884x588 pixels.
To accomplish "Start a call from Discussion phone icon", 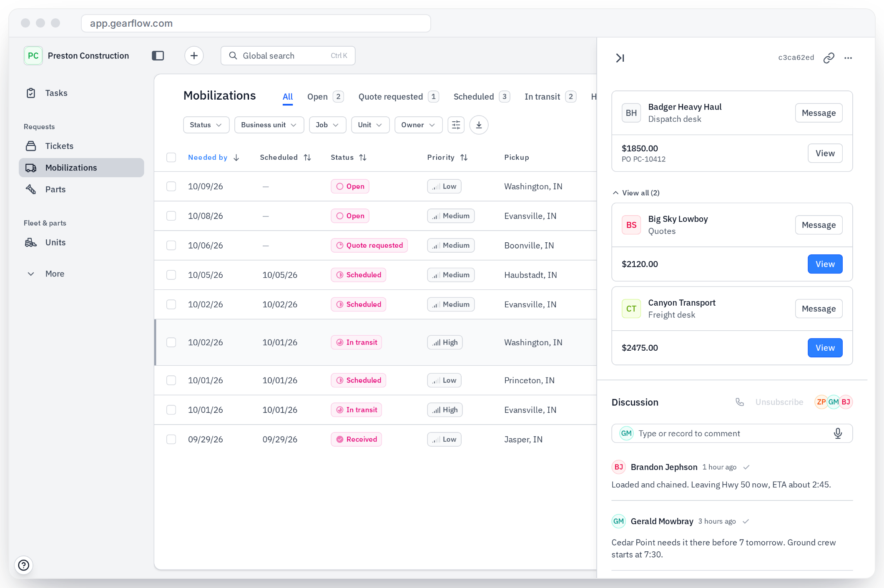I will 740,402.
